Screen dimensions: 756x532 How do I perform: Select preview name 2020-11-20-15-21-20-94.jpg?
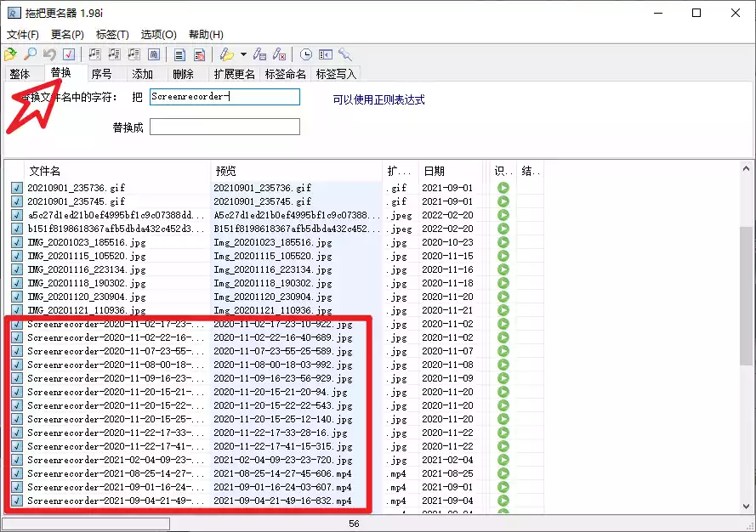pyautogui.click(x=280, y=392)
